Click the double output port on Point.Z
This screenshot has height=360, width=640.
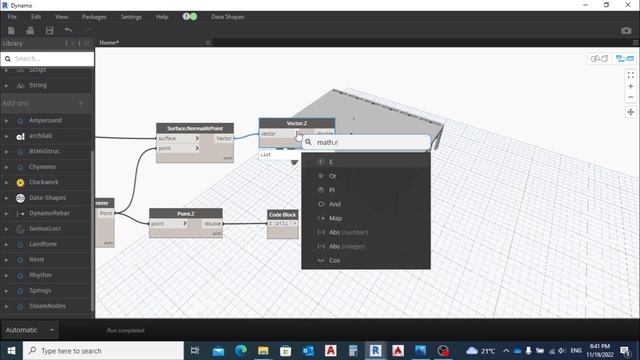pyautogui.click(x=212, y=224)
